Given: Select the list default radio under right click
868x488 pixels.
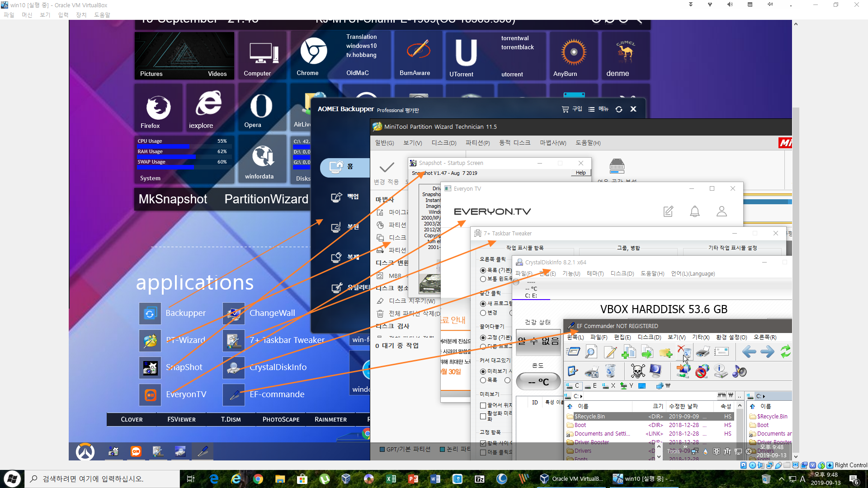Looking at the screenshot, I should (x=483, y=270).
